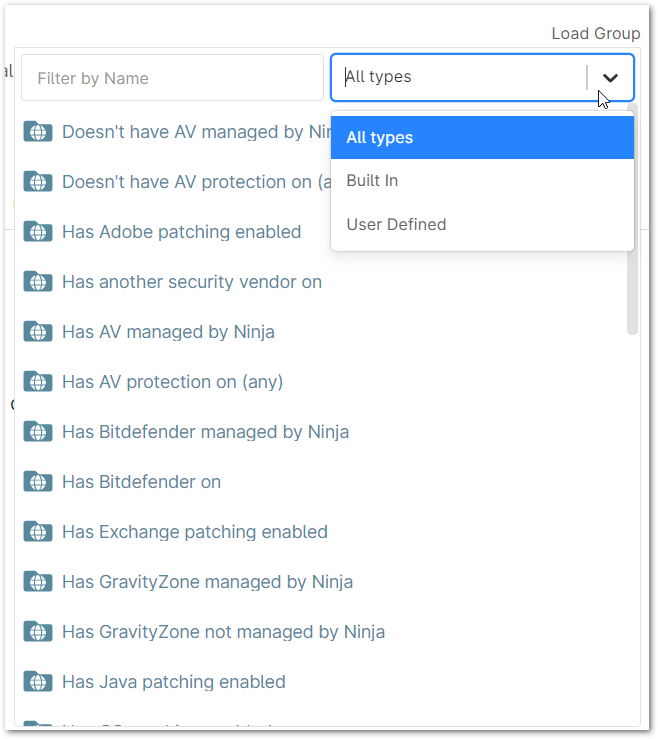
Task: Click folder icon beside Has Adobe patching enabled
Action: tap(38, 232)
